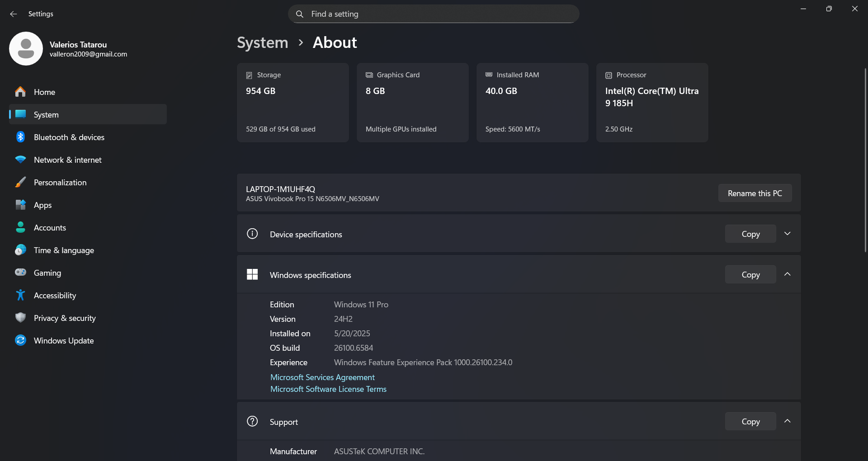868x461 pixels.
Task: Copy the Device specifications
Action: click(750, 234)
